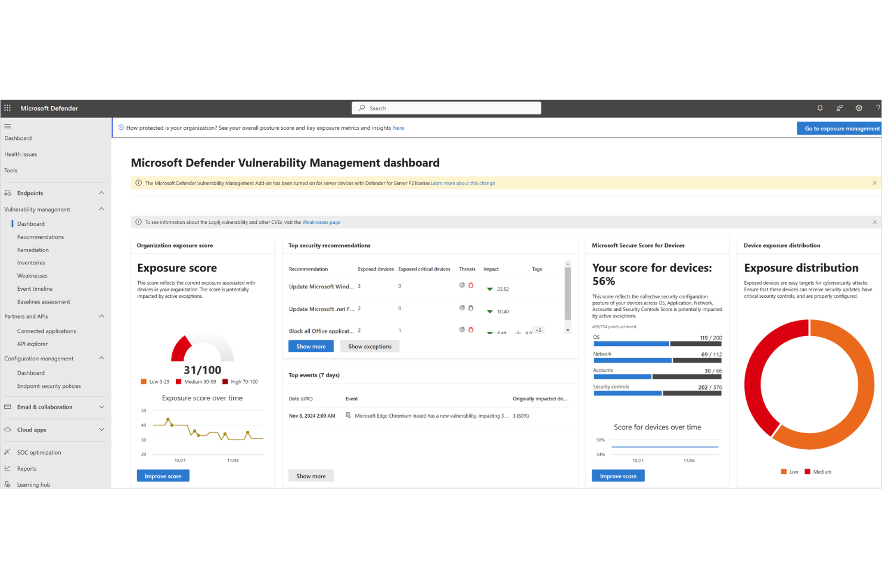This screenshot has width=882, height=588.
Task: Click the Security controls progress bar
Action: pos(657,393)
